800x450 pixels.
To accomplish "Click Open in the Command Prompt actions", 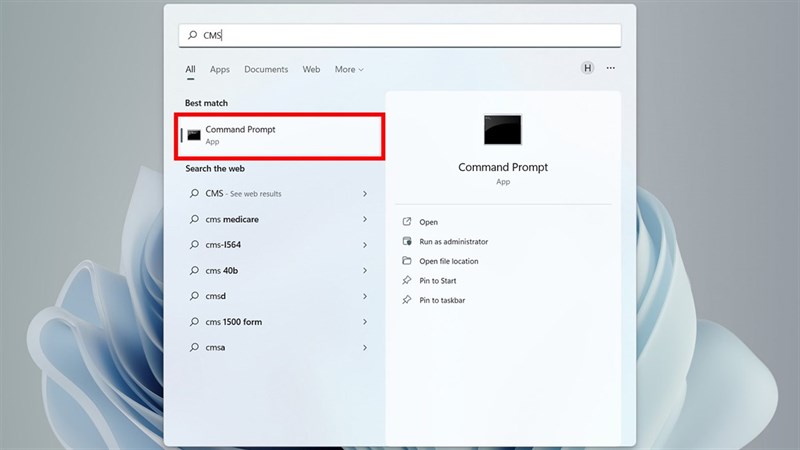I will [428, 222].
